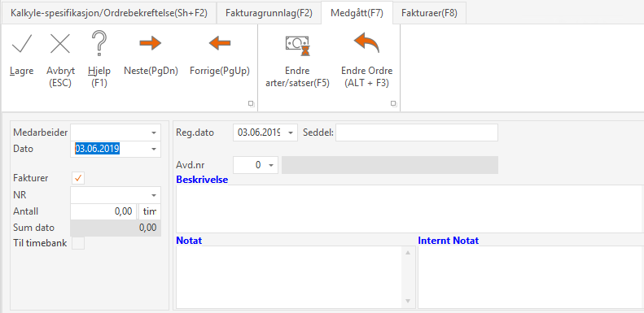Expand the Medarbeider dropdown
The width and height of the screenshot is (644, 313).
[x=154, y=133]
